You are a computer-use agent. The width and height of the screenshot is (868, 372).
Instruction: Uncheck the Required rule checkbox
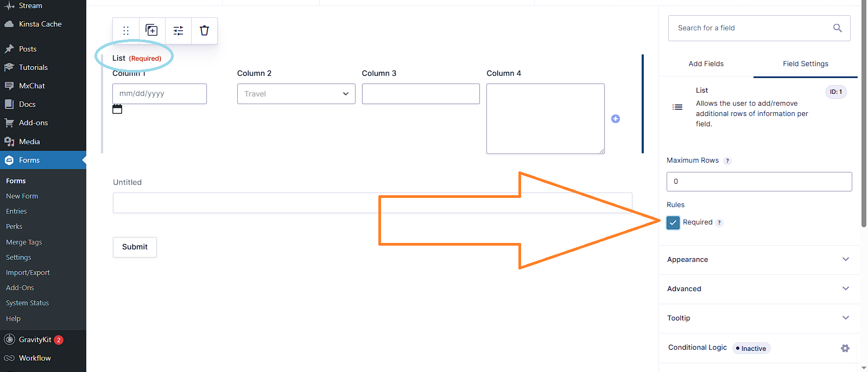(673, 222)
